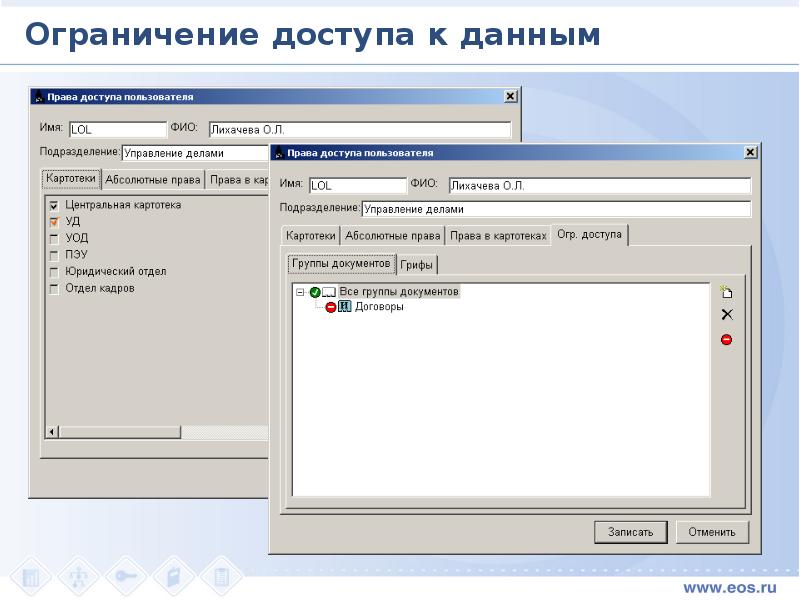Click the new document group icon
The height and width of the screenshot is (600, 800).
tap(727, 292)
